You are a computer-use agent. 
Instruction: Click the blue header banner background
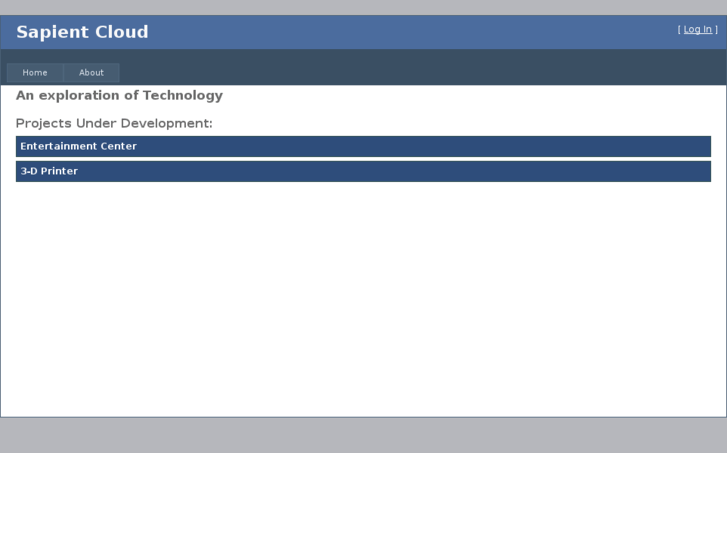tap(400, 32)
